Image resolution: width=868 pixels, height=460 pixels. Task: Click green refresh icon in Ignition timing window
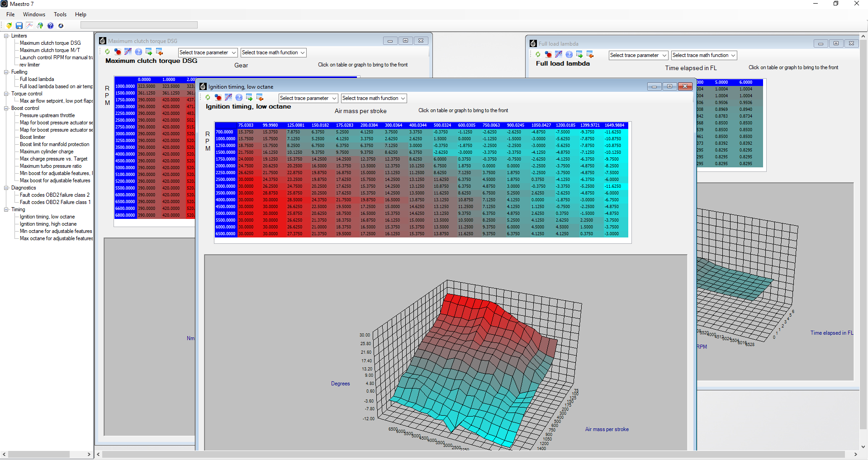click(x=208, y=98)
